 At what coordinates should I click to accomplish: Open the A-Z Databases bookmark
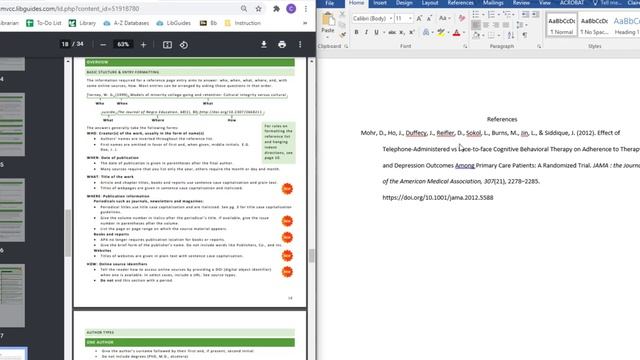coord(126,23)
